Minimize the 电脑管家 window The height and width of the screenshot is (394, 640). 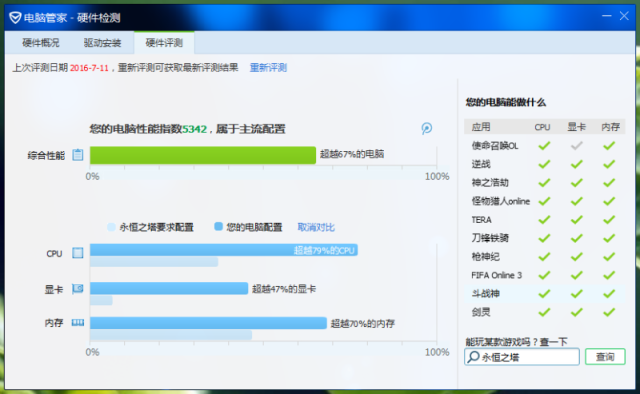(x=607, y=16)
